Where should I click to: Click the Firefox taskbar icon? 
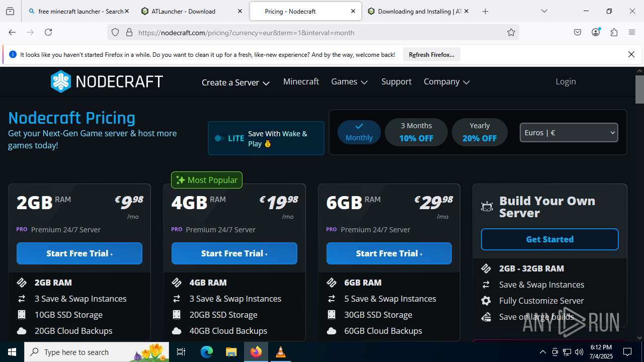click(256, 352)
